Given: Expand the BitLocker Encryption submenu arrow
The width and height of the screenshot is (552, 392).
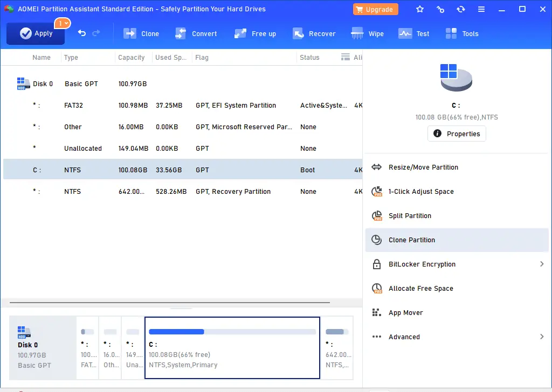Looking at the screenshot, I should pos(542,264).
